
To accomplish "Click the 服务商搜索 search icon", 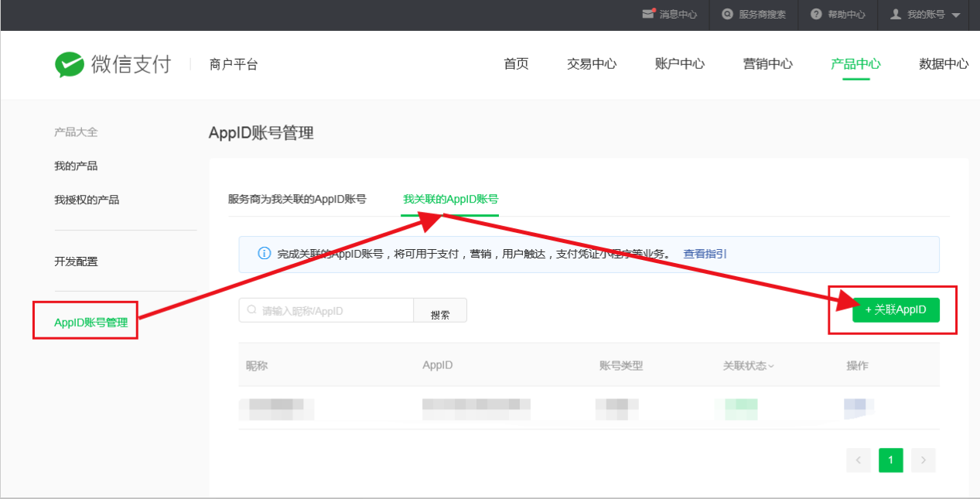I will (727, 15).
